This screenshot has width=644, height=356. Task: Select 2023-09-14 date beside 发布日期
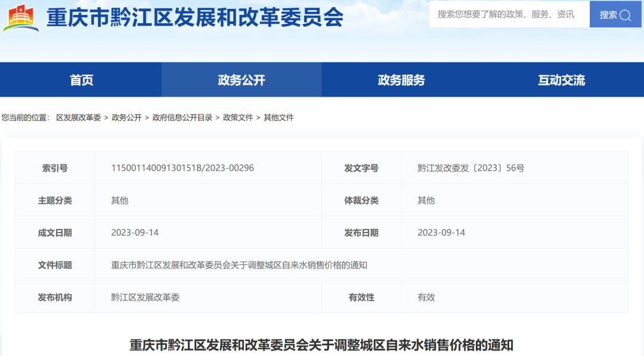coord(441,233)
